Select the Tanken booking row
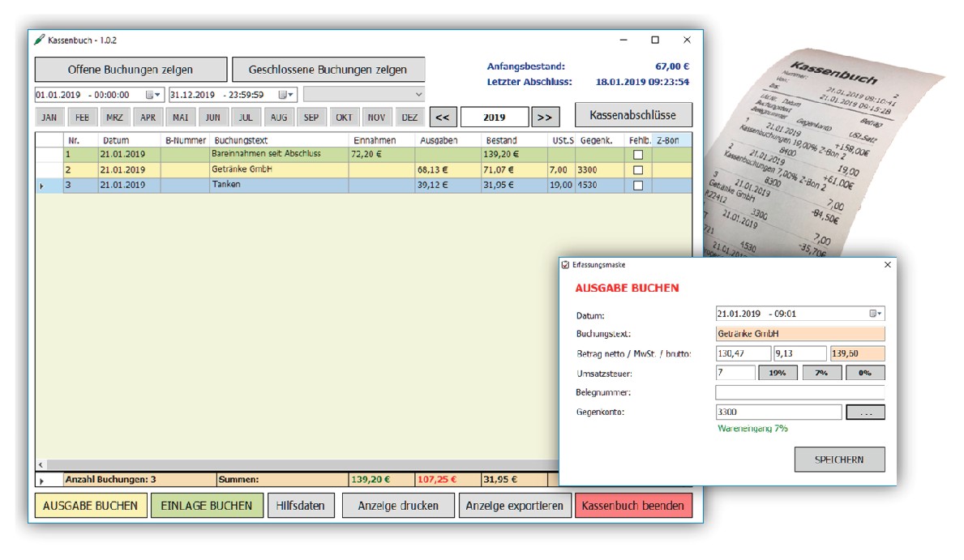The width and height of the screenshot is (964, 560). coord(276,186)
